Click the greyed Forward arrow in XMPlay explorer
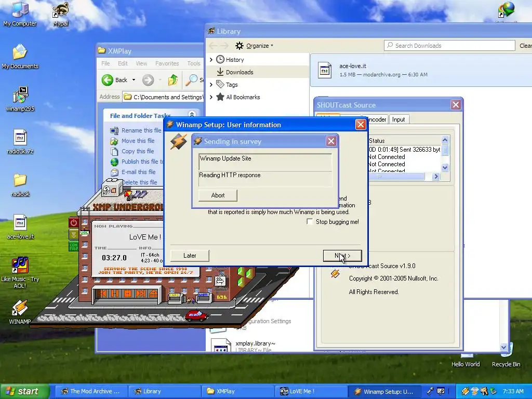Viewport: 532px width, 399px height. pyautogui.click(x=148, y=80)
